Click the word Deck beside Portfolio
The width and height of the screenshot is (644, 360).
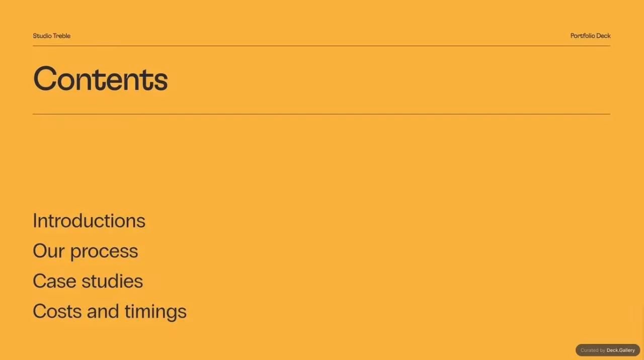[604, 36]
